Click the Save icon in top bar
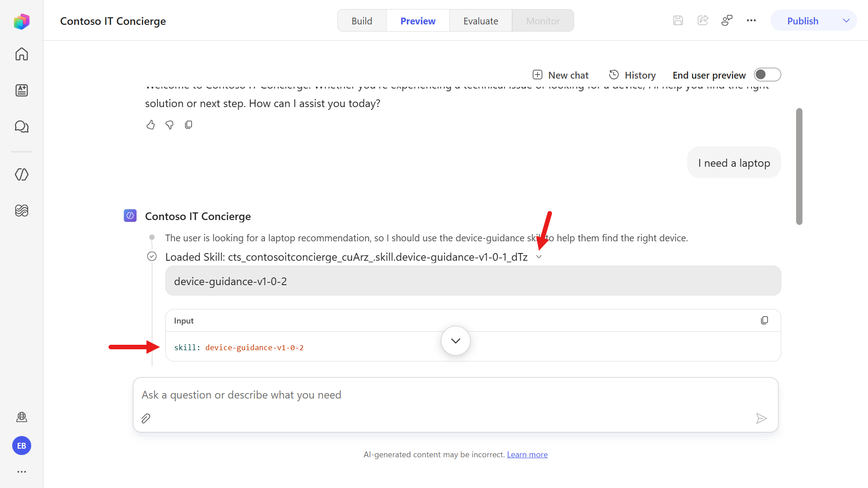 tap(678, 21)
